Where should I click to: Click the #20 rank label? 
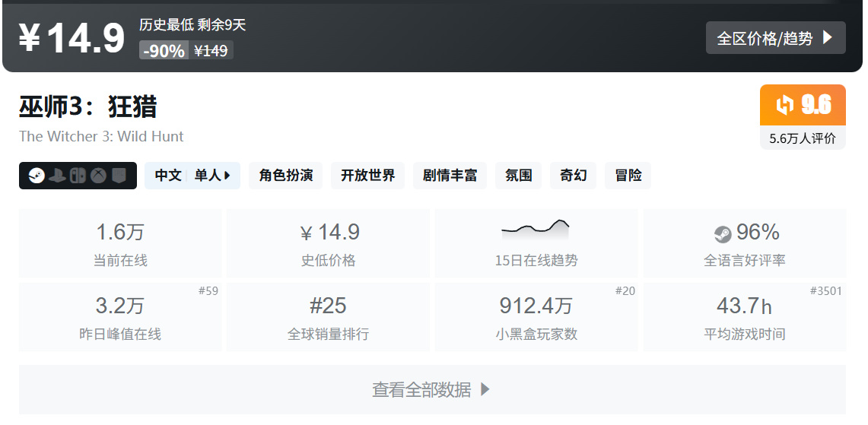point(625,290)
